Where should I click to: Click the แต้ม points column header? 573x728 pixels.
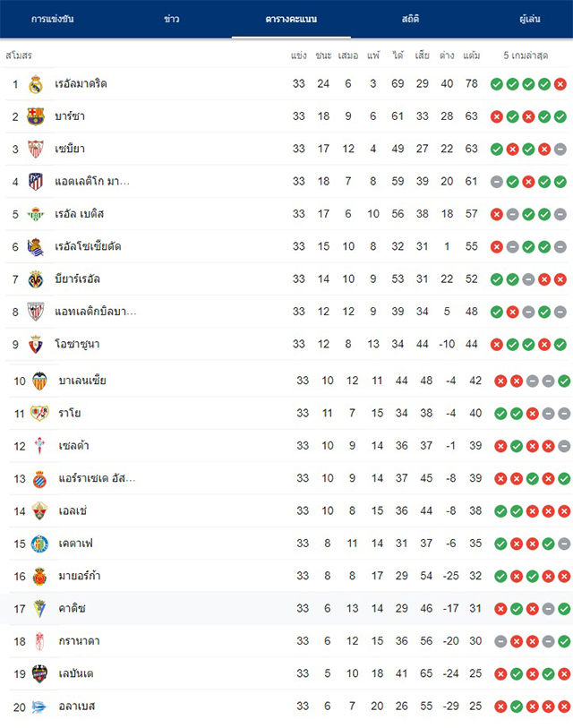pos(471,56)
